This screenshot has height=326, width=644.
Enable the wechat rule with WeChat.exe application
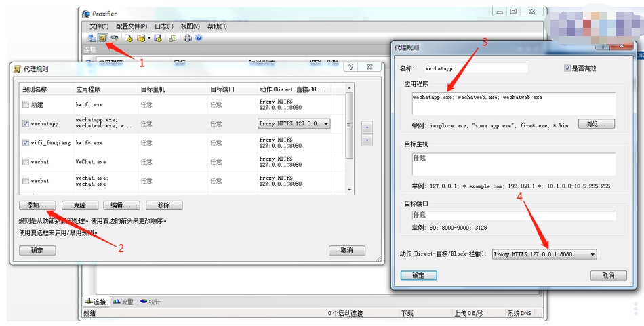pos(26,161)
